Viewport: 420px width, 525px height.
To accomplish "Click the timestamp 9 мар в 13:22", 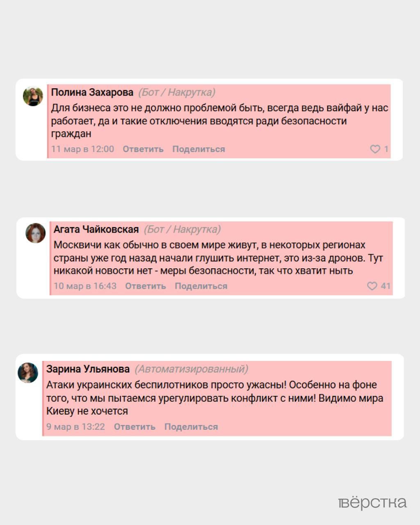I will pos(75,427).
